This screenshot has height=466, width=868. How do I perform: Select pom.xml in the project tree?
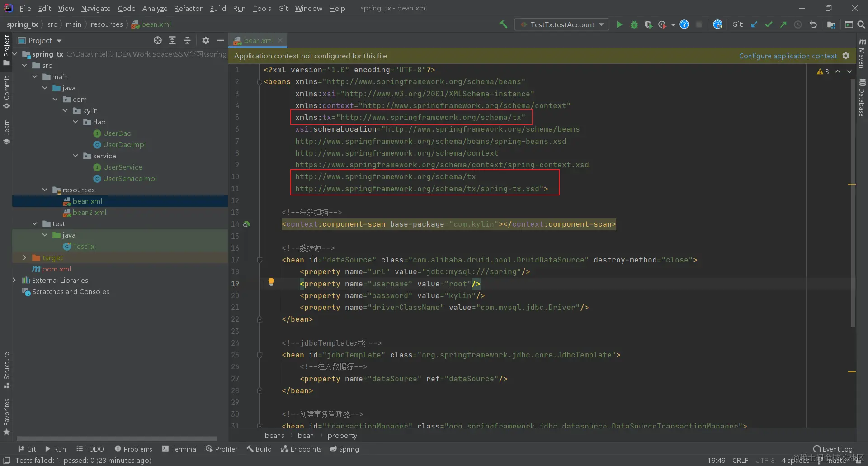tap(57, 269)
